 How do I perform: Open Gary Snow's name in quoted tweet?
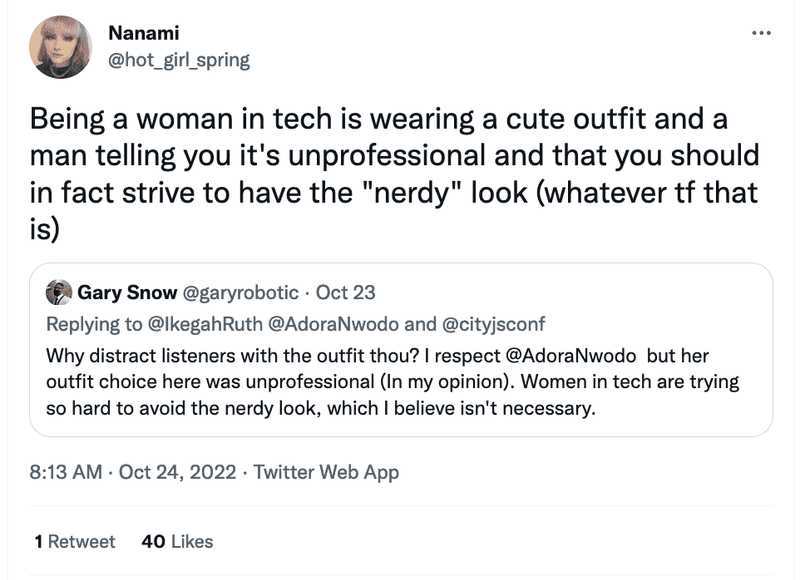pyautogui.click(x=127, y=292)
